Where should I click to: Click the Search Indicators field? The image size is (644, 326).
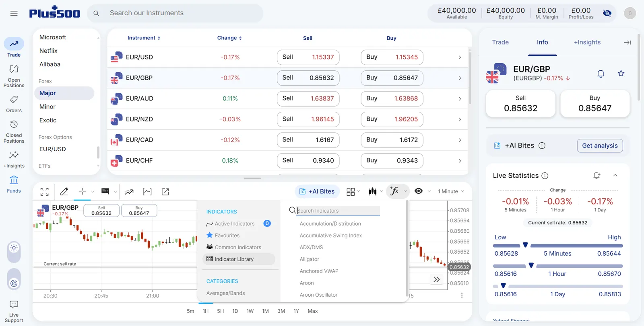tap(338, 211)
